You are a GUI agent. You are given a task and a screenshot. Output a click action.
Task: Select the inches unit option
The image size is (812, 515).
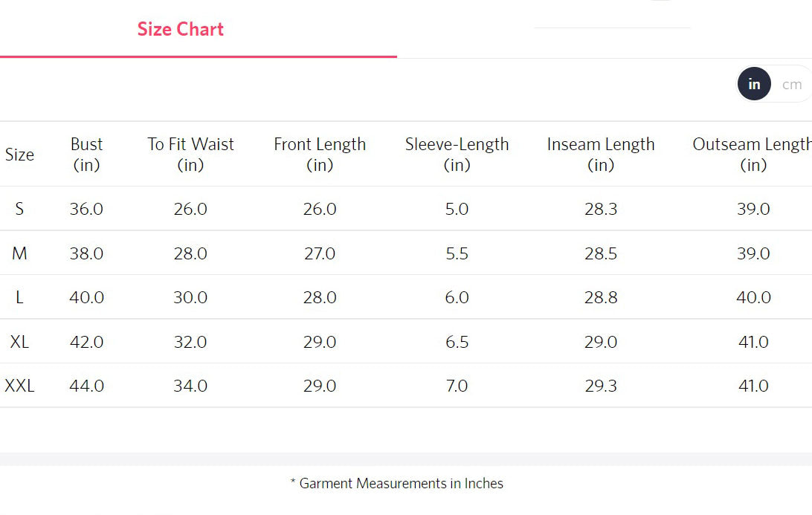click(754, 85)
